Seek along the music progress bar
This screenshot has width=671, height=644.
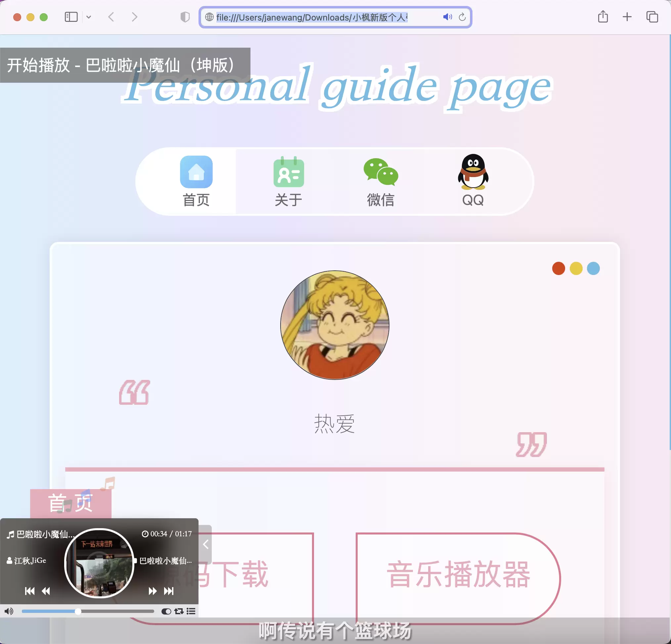(88, 611)
